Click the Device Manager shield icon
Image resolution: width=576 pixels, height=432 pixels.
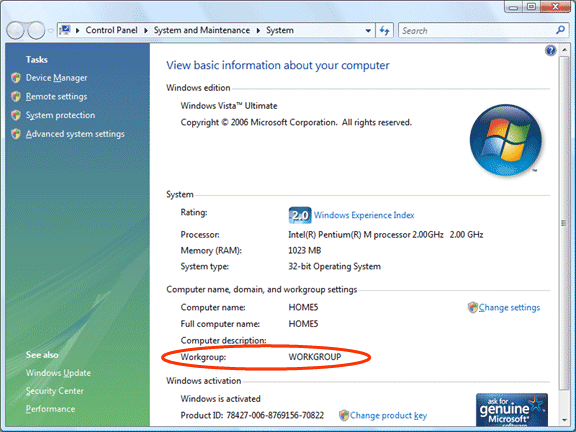[16, 78]
